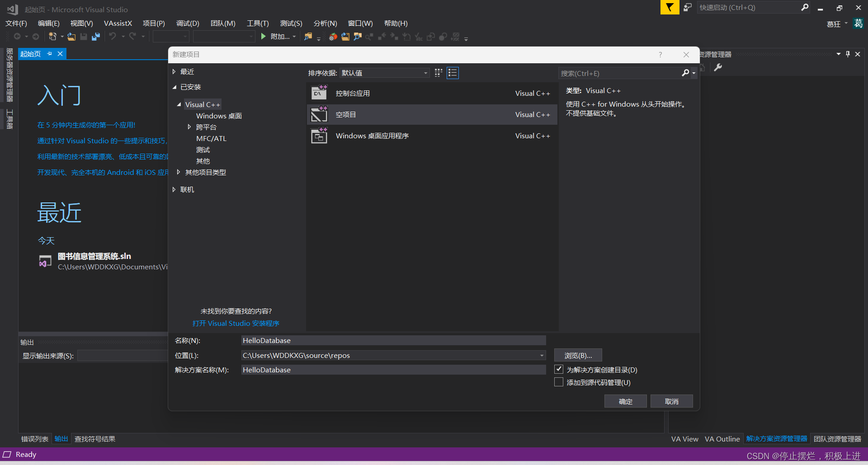Select the Empty Project template
This screenshot has width=868, height=465.
[x=432, y=114]
